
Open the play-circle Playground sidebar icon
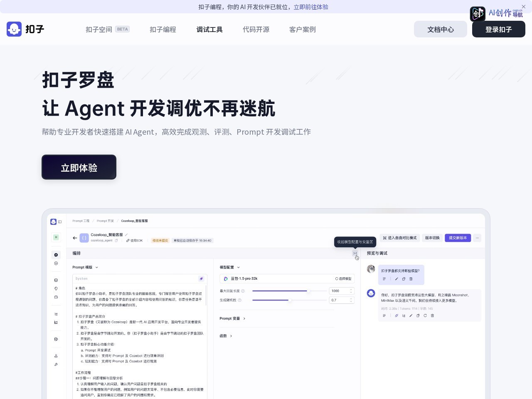[56, 263]
